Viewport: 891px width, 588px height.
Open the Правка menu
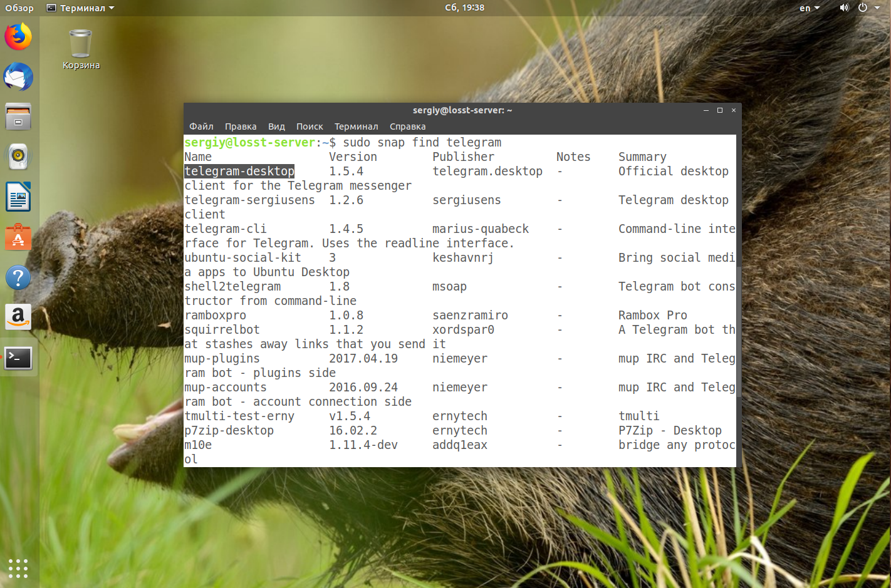coord(241,126)
